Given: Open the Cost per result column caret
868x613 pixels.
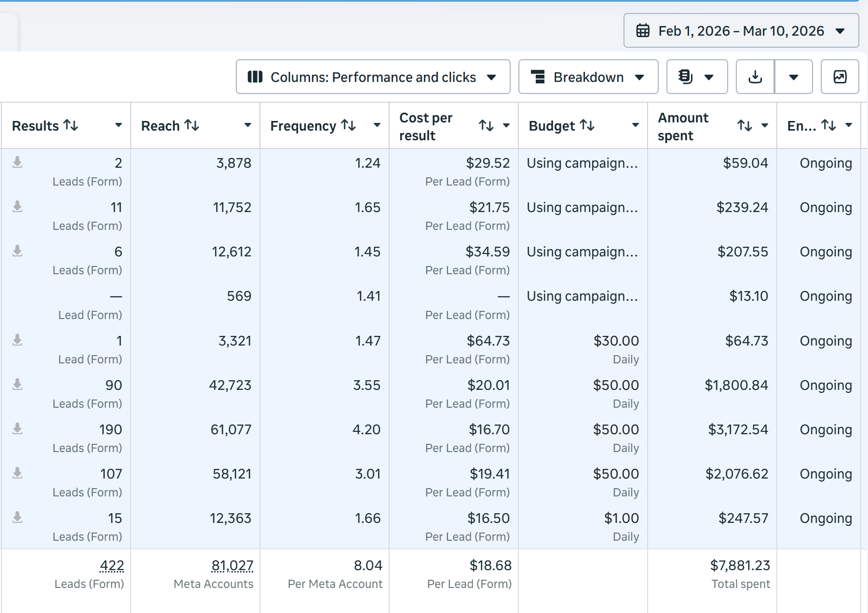Looking at the screenshot, I should 506,125.
